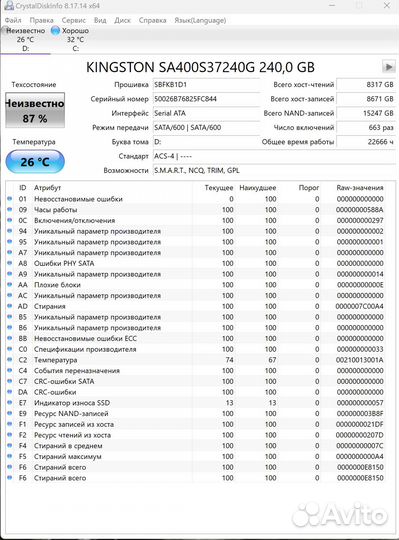Viewport: 399px width, 540px height.
Task: Open the Вид menu
Action: 100,20
